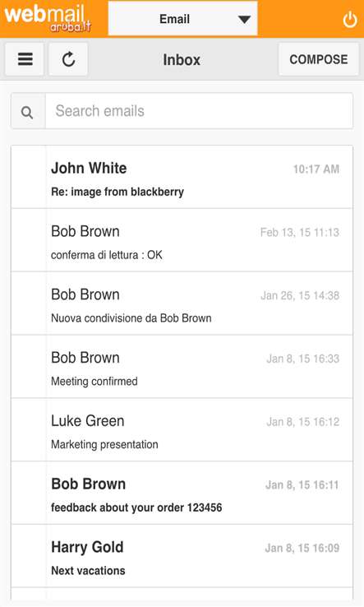Click the COMPOSE button

(319, 59)
